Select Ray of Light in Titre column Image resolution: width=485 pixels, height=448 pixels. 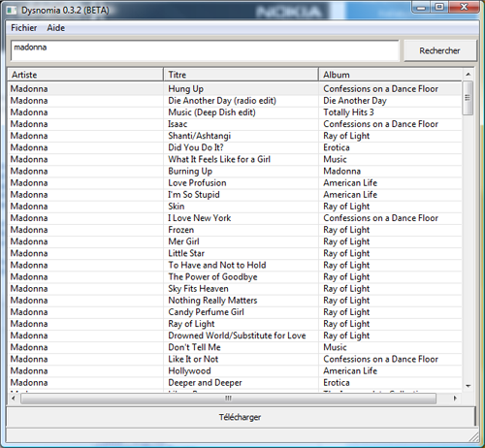[x=191, y=324]
